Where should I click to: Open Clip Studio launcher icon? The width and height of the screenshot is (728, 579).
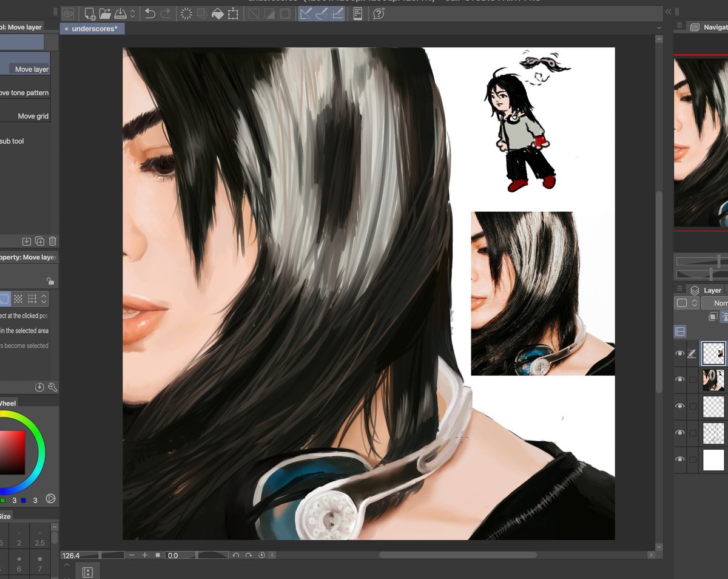69,13
